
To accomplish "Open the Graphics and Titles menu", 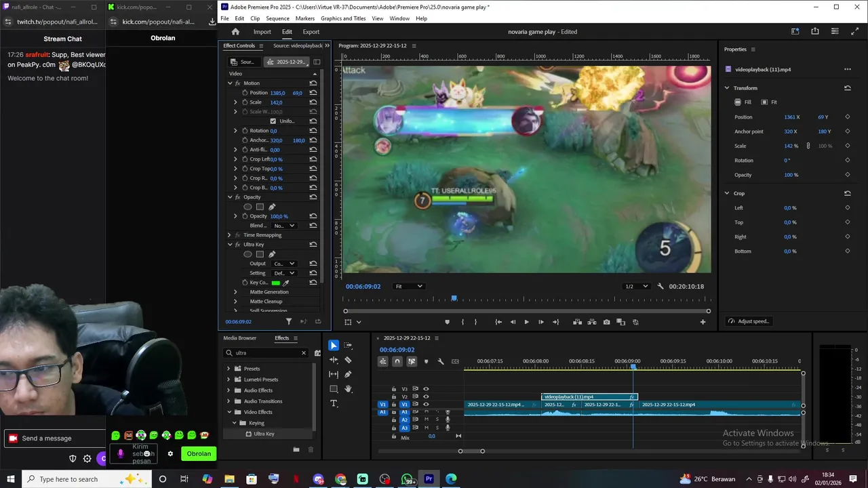I will point(343,18).
